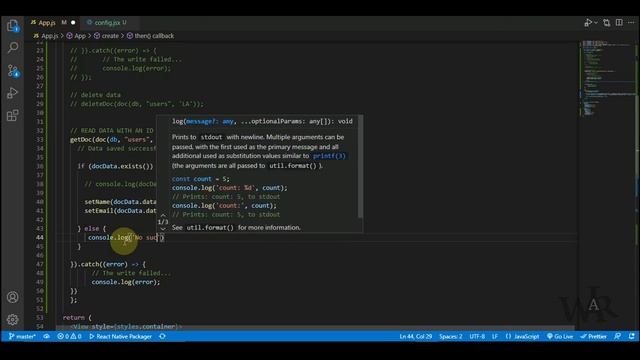Click the icon right of React Native Packager
Viewport: 640px width, 360px height.
click(162, 336)
